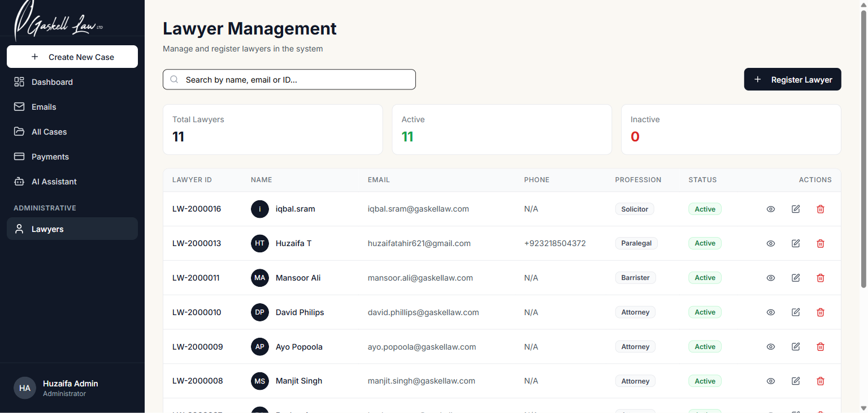The width and height of the screenshot is (868, 413).
Task: Click the lawyer search input field
Action: (294, 80)
